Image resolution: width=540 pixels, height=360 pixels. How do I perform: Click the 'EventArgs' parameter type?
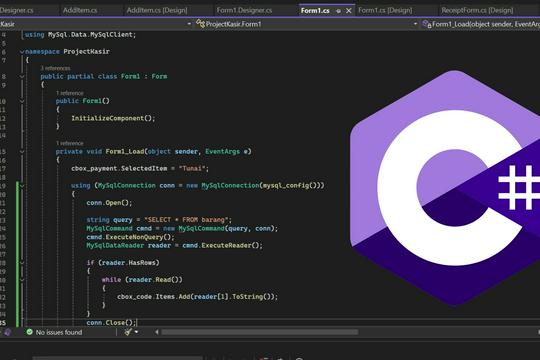222,152
